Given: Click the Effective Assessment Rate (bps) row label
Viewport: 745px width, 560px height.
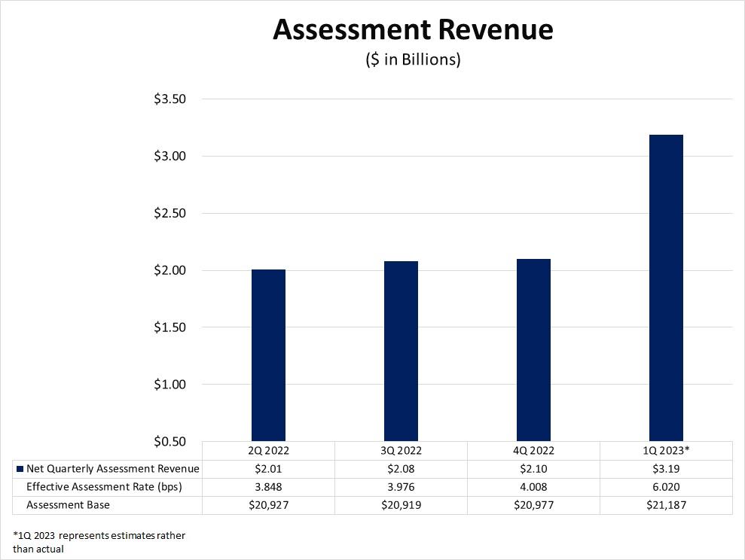Looking at the screenshot, I should pyautogui.click(x=104, y=487).
